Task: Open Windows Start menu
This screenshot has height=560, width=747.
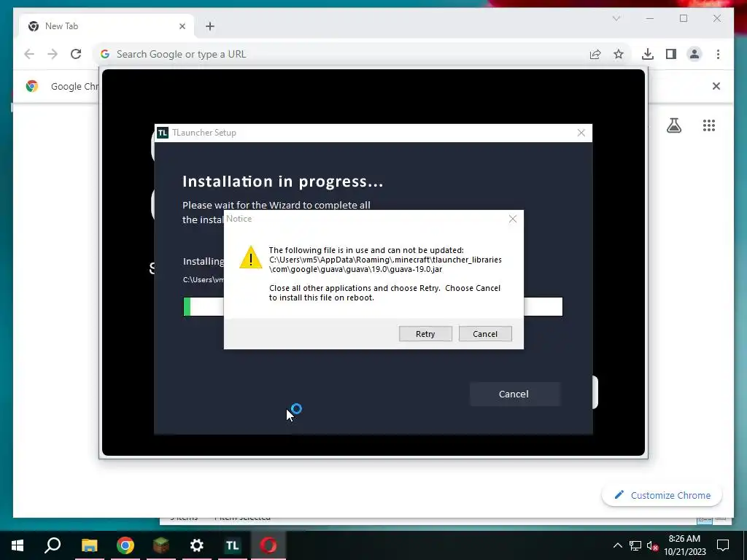Action: pos(18,545)
